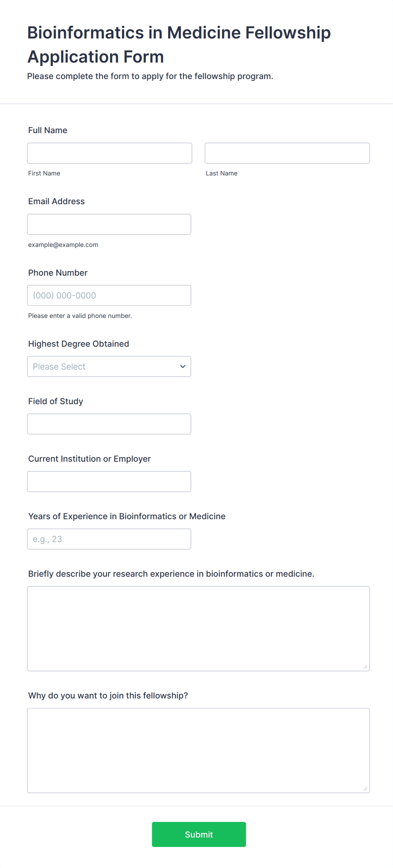Click the research experience description text area
Viewport: 393px width, 868px height.
198,628
